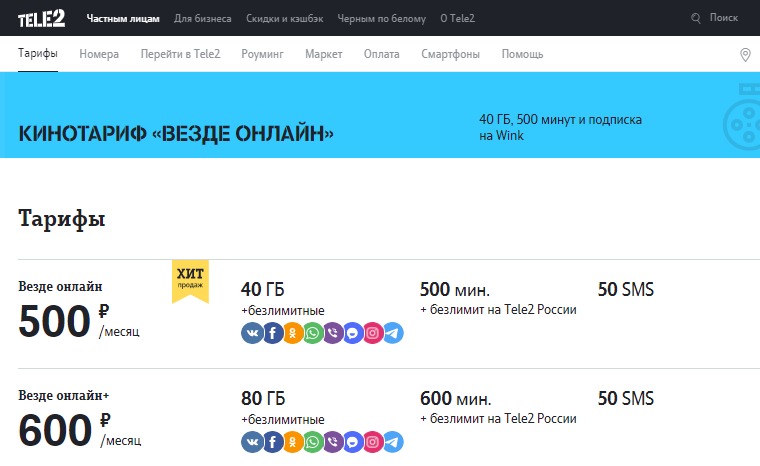The width and height of the screenshot is (760, 466).
Task: Select the Тарифы tab
Action: [x=38, y=53]
